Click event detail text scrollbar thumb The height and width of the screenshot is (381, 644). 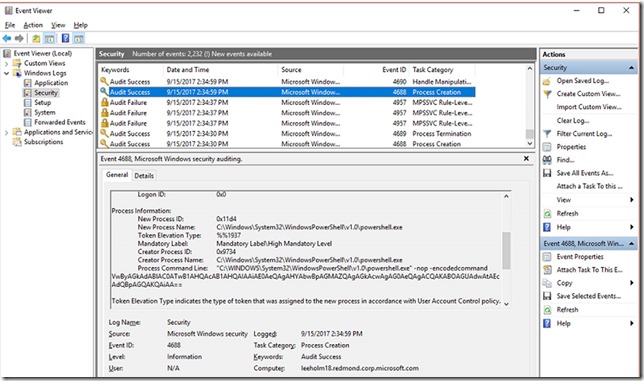tap(506, 250)
